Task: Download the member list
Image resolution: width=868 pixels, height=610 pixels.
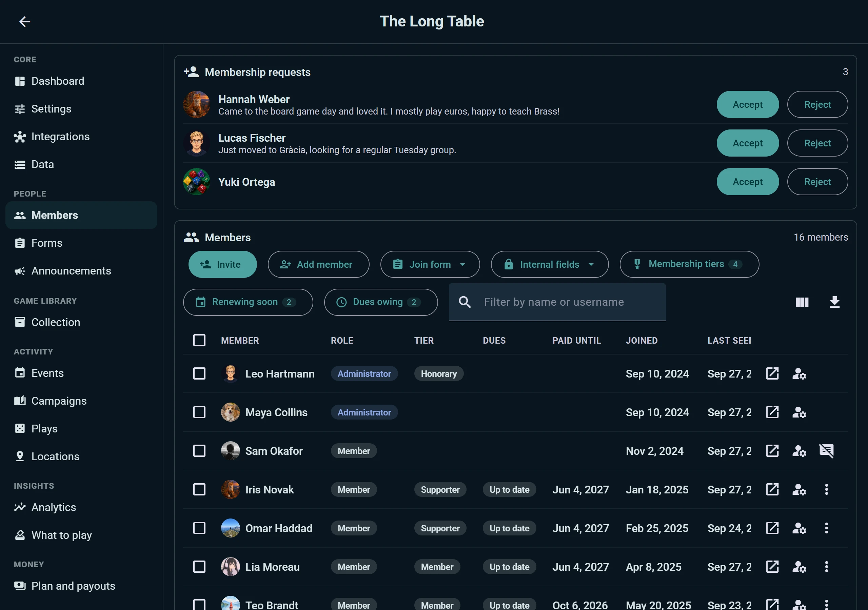Action: tap(834, 302)
